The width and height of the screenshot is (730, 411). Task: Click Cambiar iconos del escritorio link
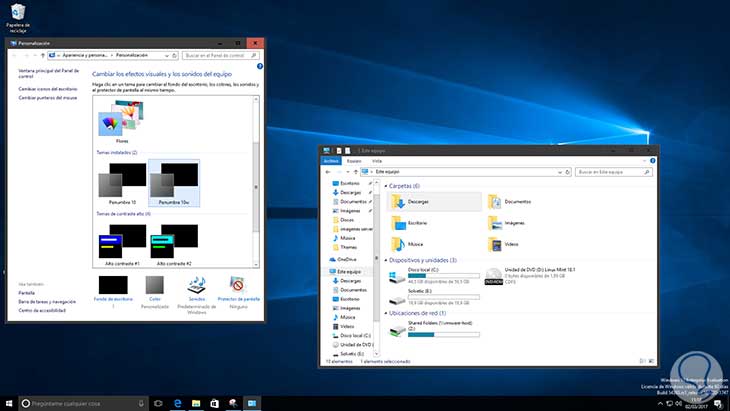(x=47, y=89)
